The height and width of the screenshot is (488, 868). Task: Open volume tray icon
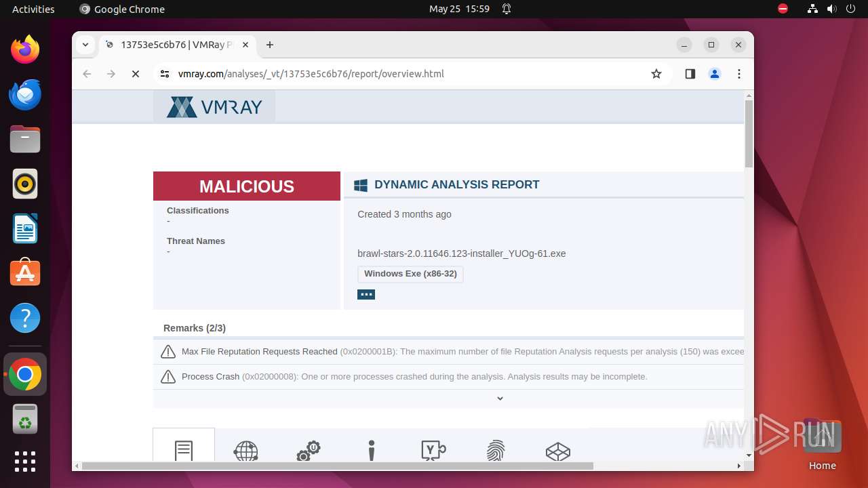coord(831,9)
